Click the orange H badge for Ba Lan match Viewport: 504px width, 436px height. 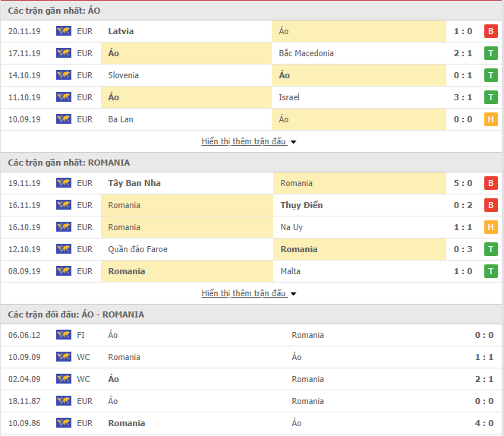click(x=490, y=119)
